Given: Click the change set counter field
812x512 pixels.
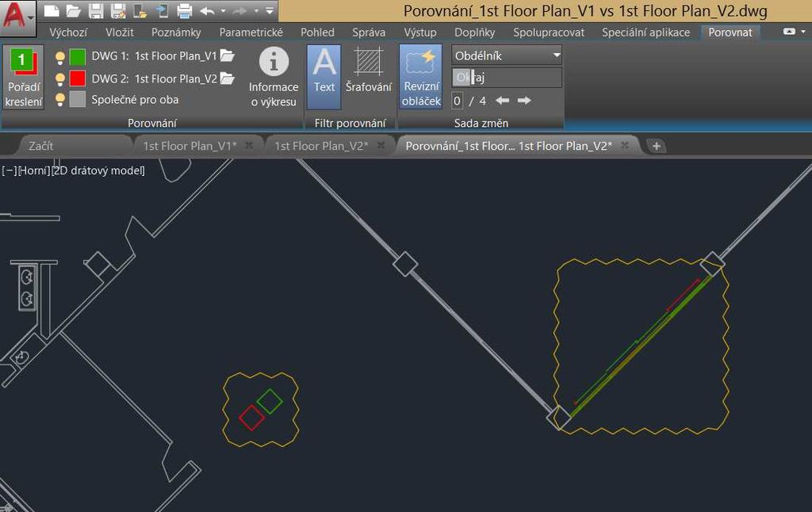Looking at the screenshot, I should (x=458, y=101).
